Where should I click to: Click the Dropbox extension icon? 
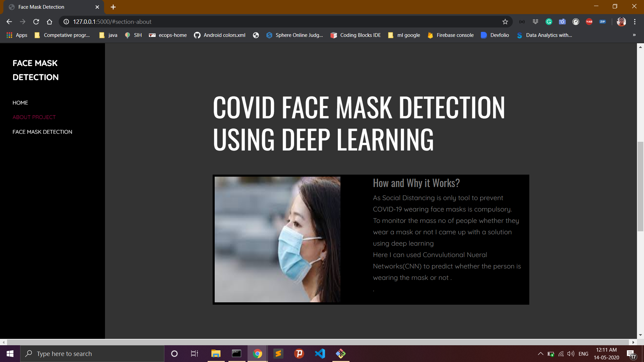pos(535,22)
